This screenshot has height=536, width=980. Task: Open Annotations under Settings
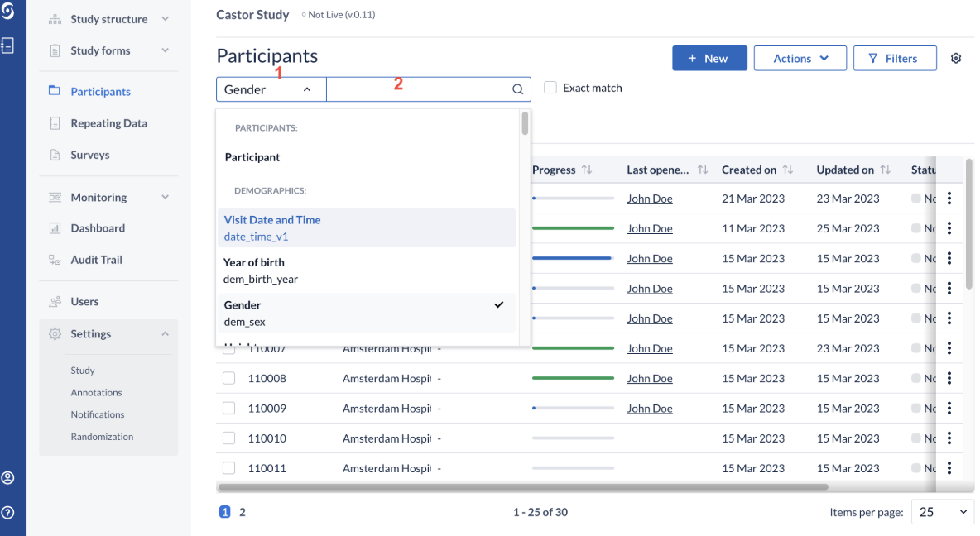click(96, 392)
